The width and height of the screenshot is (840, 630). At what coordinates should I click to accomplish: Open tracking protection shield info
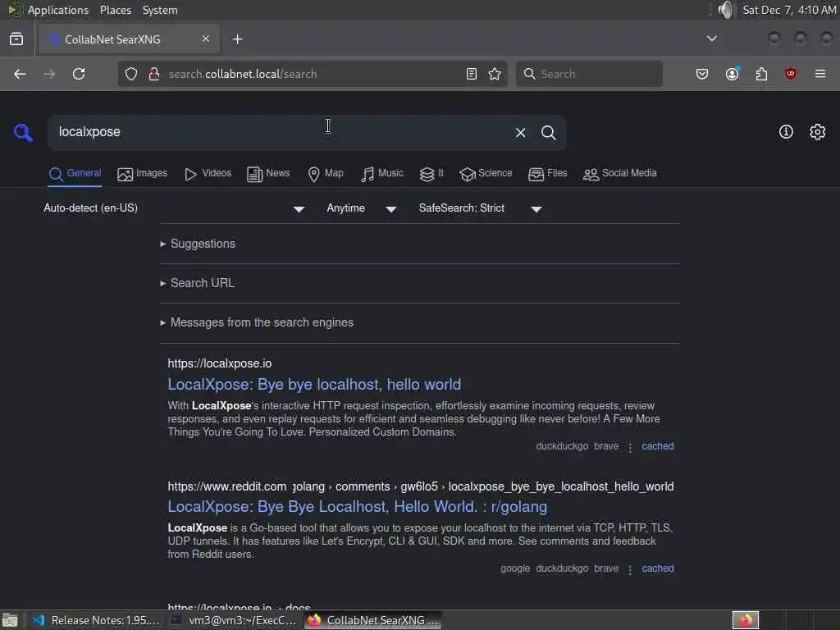pos(131,74)
